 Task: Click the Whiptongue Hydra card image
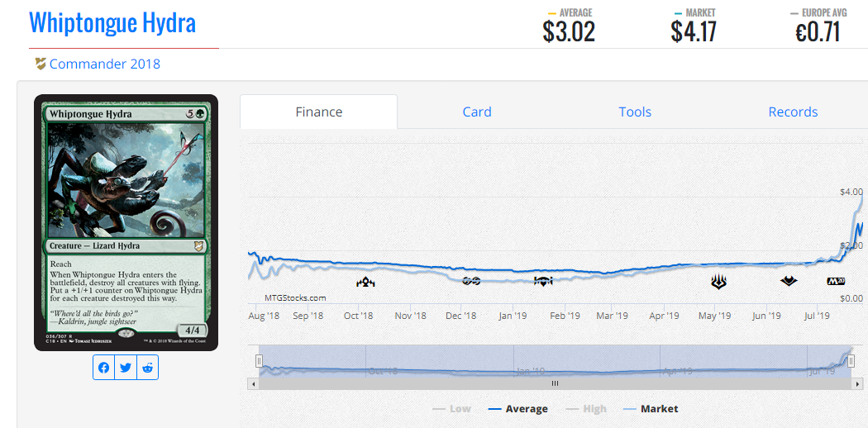(126, 222)
